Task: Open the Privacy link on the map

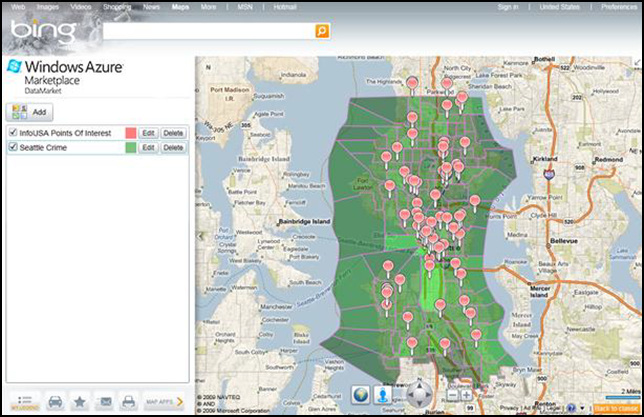Action: tap(509, 408)
